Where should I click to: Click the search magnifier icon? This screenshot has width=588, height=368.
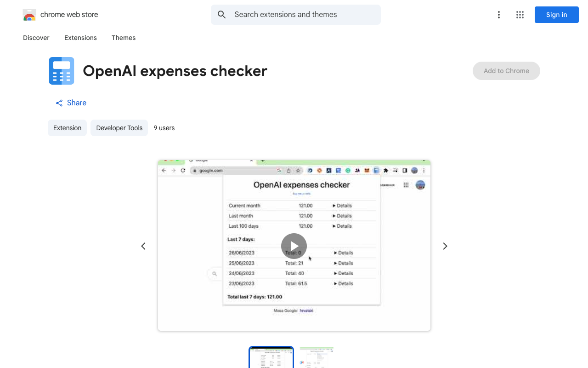pos(222,15)
